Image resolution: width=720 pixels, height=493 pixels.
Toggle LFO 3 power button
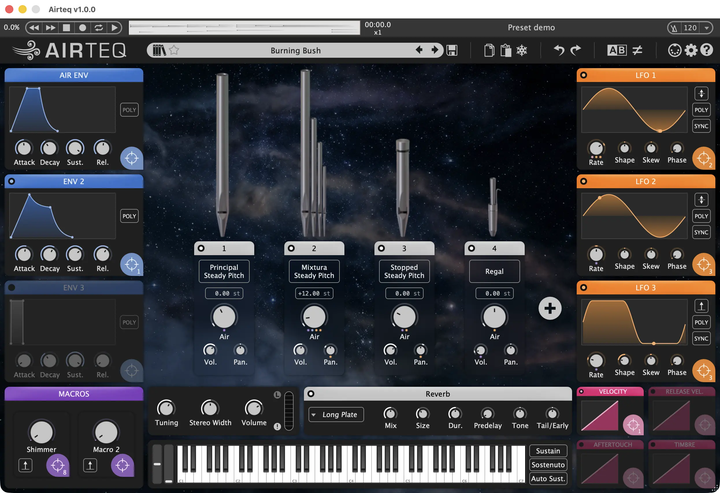pyautogui.click(x=584, y=287)
